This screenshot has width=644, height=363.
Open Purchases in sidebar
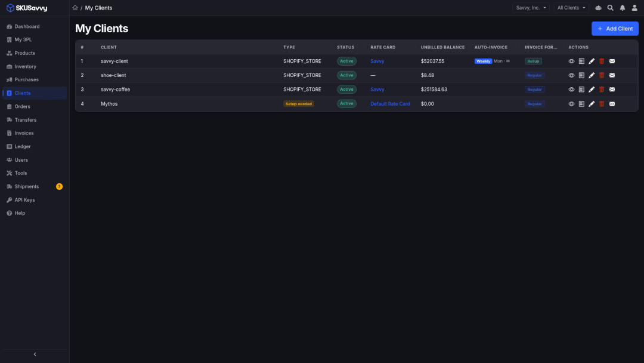(35, 80)
